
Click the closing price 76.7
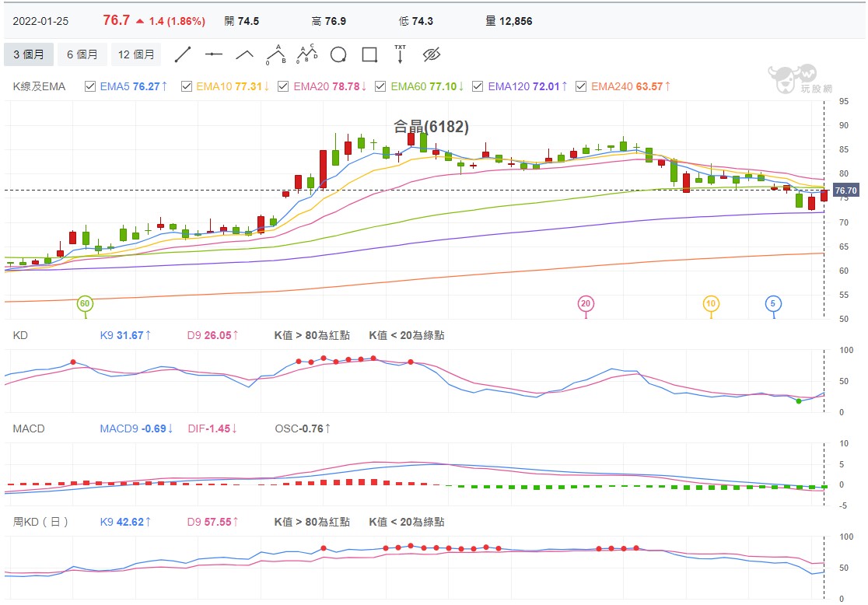116,20
